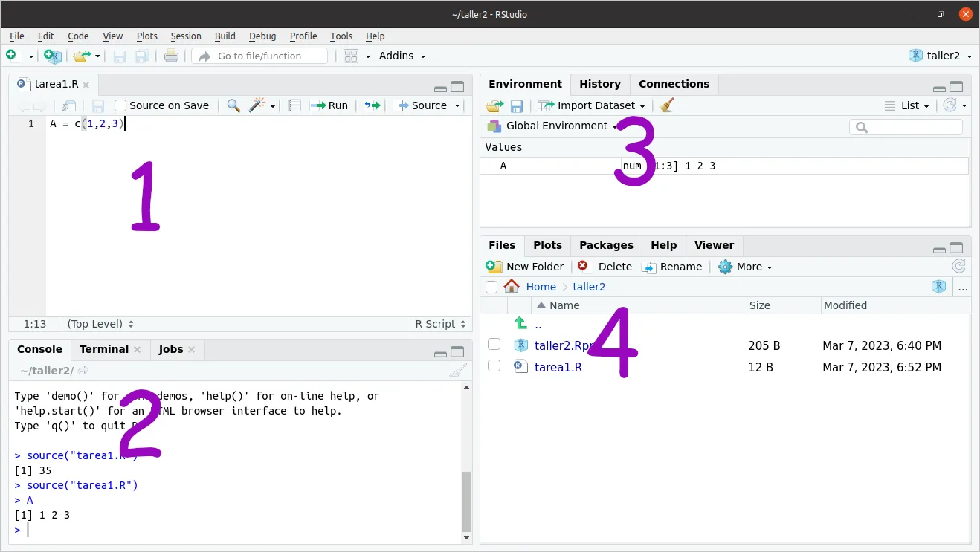Sort files by the Modified column header

(845, 305)
